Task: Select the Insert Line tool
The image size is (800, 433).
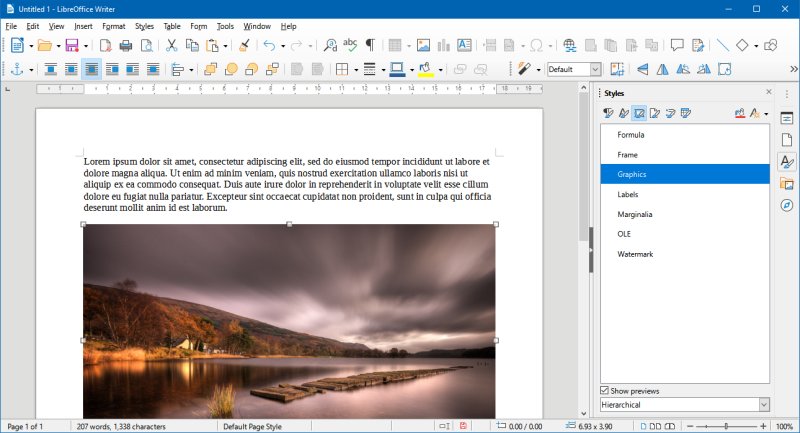Action: (x=722, y=45)
